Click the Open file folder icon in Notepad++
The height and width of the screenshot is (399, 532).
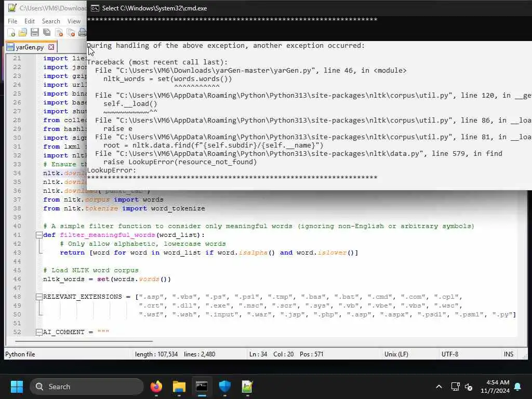pyautogui.click(x=23, y=33)
